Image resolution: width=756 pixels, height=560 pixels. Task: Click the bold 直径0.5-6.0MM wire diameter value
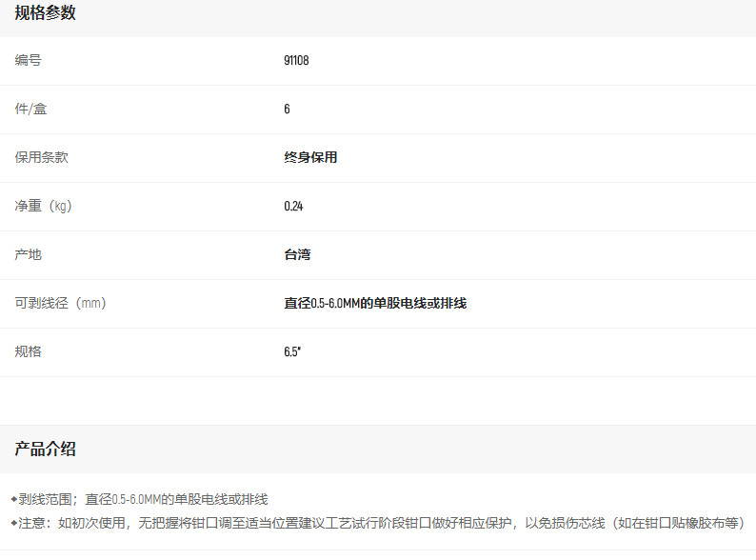pyautogui.click(x=375, y=304)
